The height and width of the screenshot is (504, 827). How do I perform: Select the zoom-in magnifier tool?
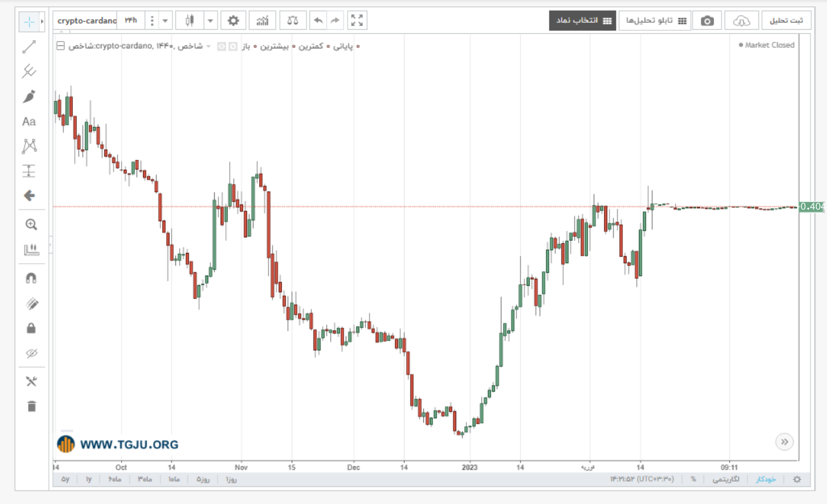(x=31, y=225)
